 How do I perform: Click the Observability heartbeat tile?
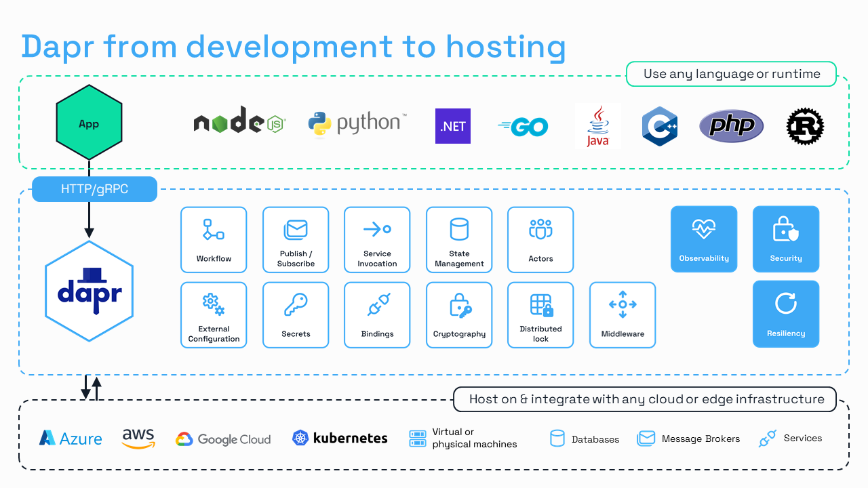[x=704, y=239]
